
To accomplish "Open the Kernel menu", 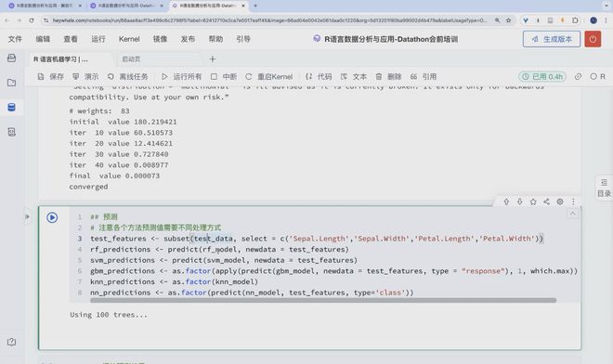I will coord(129,39).
